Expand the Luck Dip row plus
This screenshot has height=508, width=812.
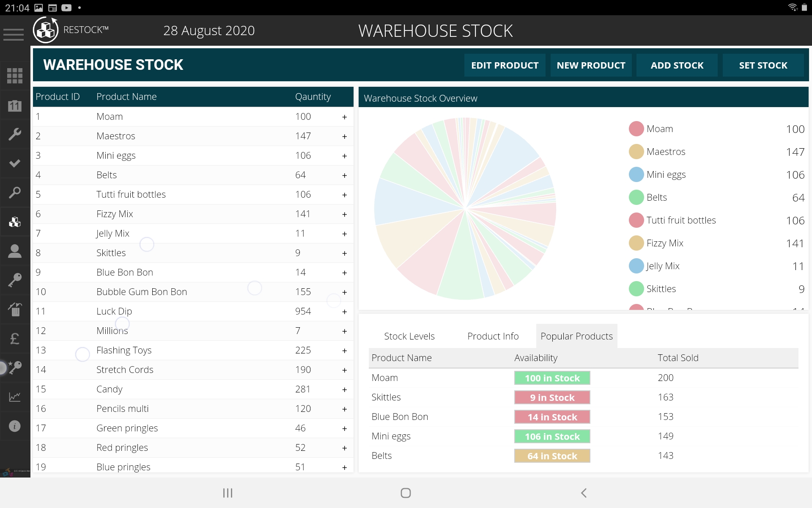click(x=344, y=312)
